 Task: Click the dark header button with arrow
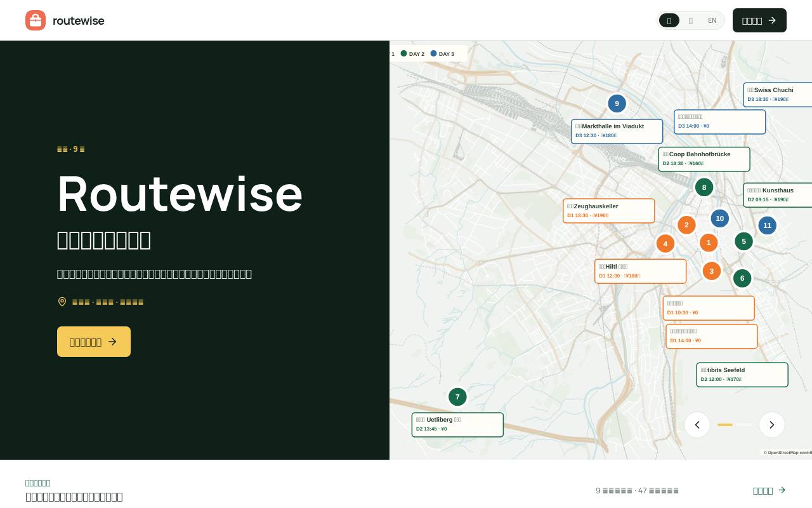point(759,20)
